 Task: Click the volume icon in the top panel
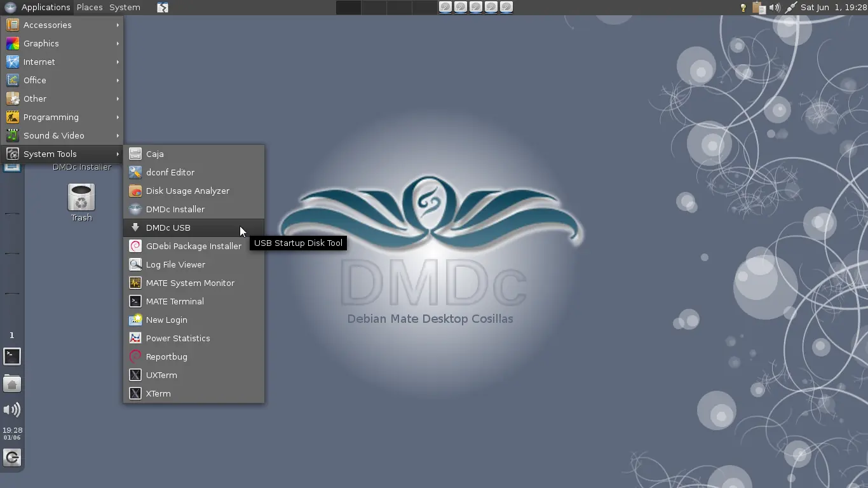click(x=775, y=8)
